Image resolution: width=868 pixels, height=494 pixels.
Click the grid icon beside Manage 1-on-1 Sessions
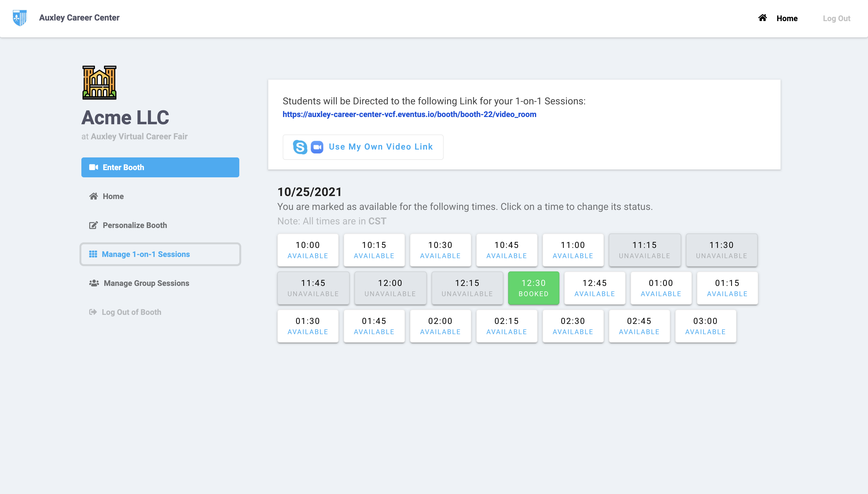coord(93,254)
